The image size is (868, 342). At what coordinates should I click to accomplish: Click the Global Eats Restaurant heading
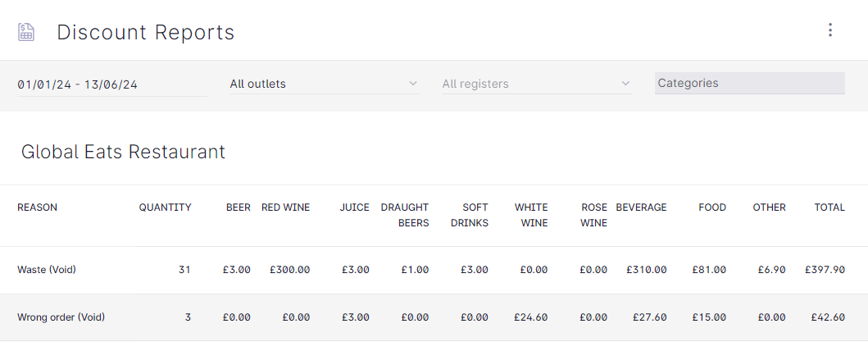click(x=124, y=152)
